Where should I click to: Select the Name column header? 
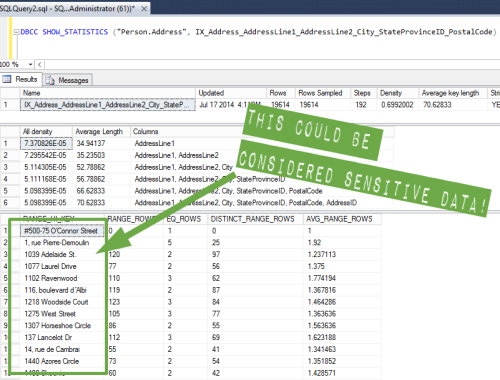[108, 93]
